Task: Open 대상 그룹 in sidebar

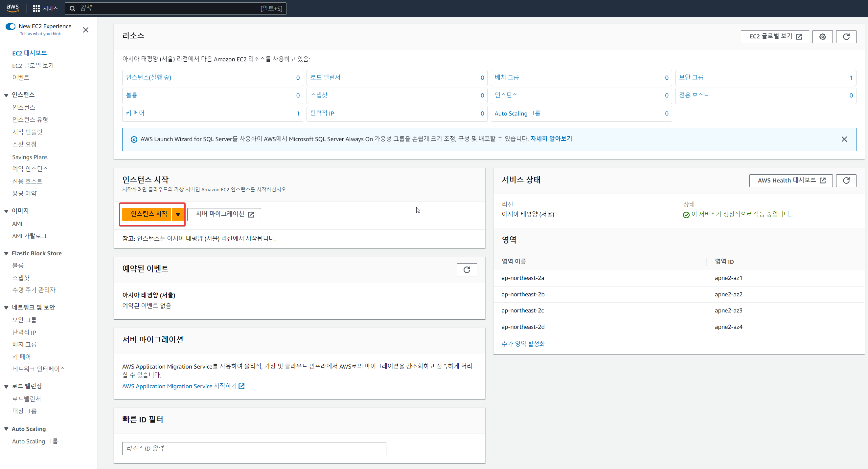Action: [24, 411]
